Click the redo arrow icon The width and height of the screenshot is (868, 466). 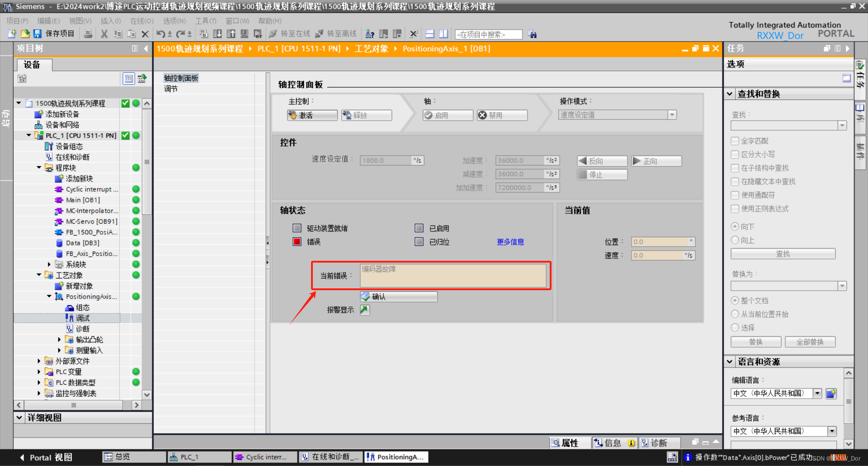[x=180, y=34]
